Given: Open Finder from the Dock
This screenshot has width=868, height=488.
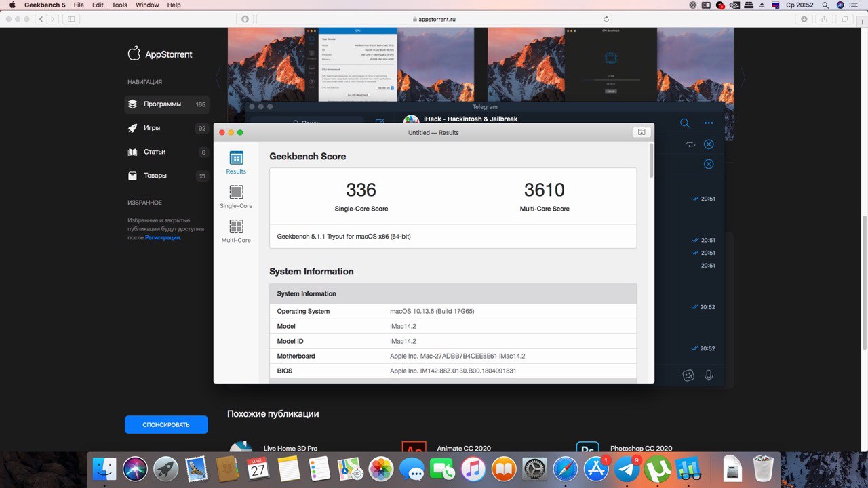Looking at the screenshot, I should click(105, 468).
